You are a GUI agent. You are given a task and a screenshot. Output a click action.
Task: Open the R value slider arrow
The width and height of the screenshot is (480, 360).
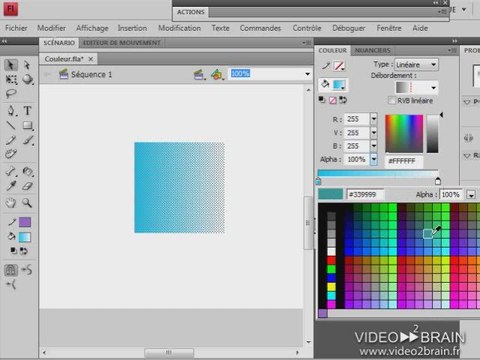point(374,119)
